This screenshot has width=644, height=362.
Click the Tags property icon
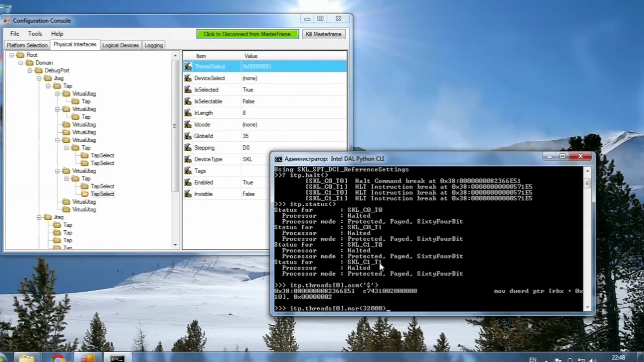point(188,170)
